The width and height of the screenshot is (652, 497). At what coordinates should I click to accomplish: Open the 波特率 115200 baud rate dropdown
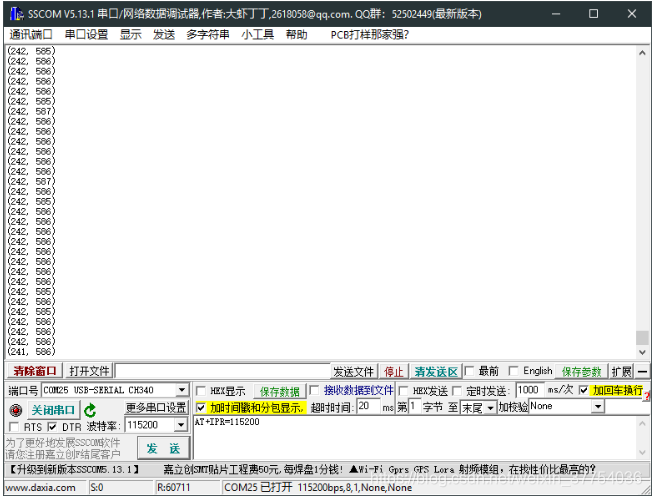click(x=181, y=425)
